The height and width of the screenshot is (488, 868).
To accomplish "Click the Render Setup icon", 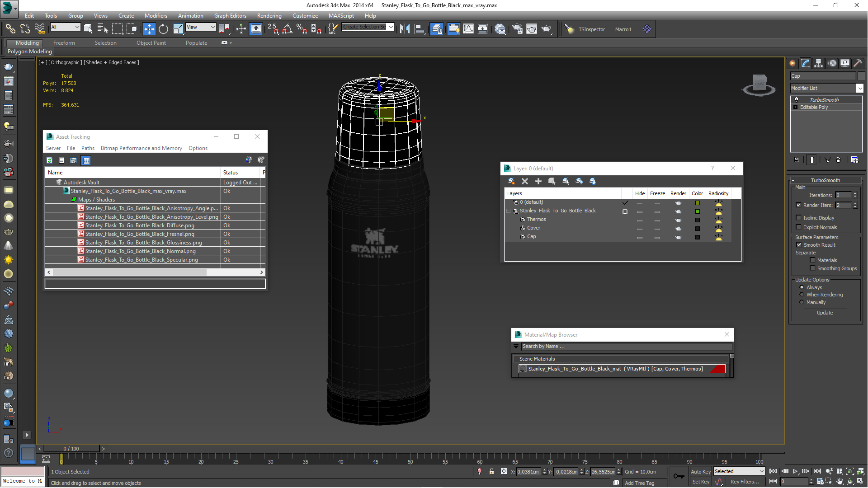I will click(x=517, y=29).
